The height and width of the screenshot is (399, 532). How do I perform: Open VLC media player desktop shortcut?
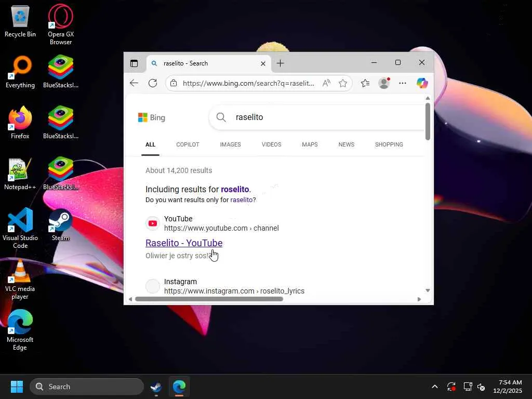20,279
